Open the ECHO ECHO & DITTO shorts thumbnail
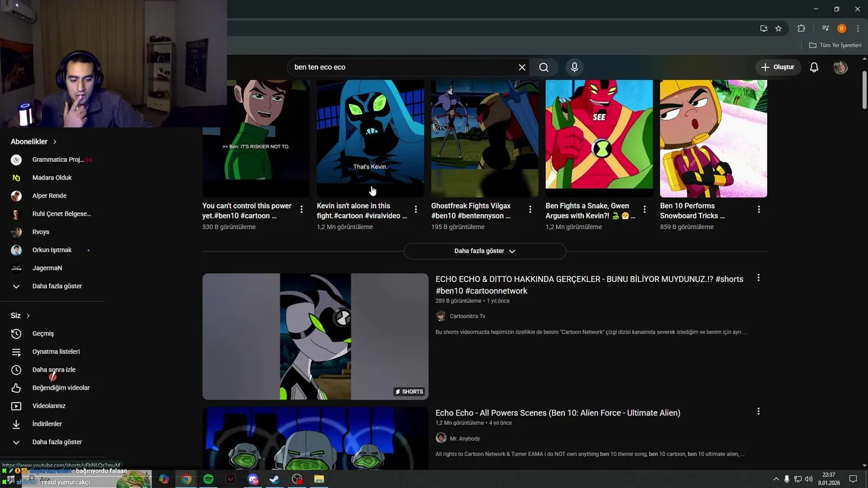Screen dimensions: 868x488 315,337
